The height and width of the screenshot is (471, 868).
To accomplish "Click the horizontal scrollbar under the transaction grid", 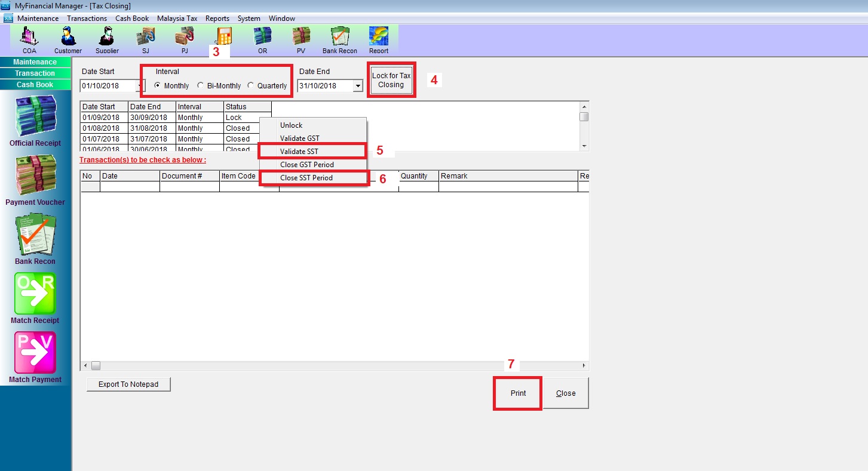I will coord(335,365).
